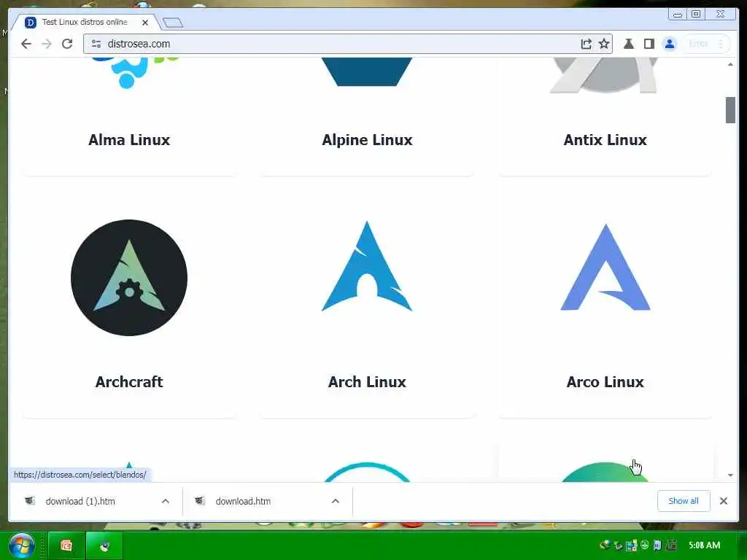Click the Archcraft logo
This screenshot has width=747, height=560.
(x=129, y=278)
